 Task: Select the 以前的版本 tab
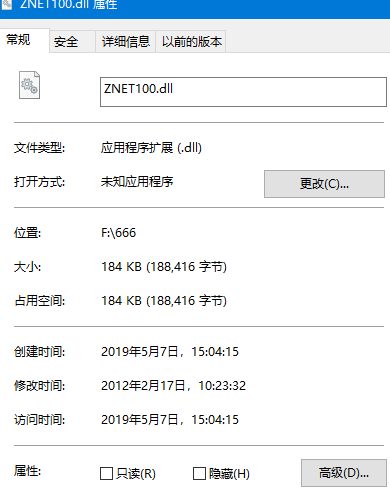(191, 42)
